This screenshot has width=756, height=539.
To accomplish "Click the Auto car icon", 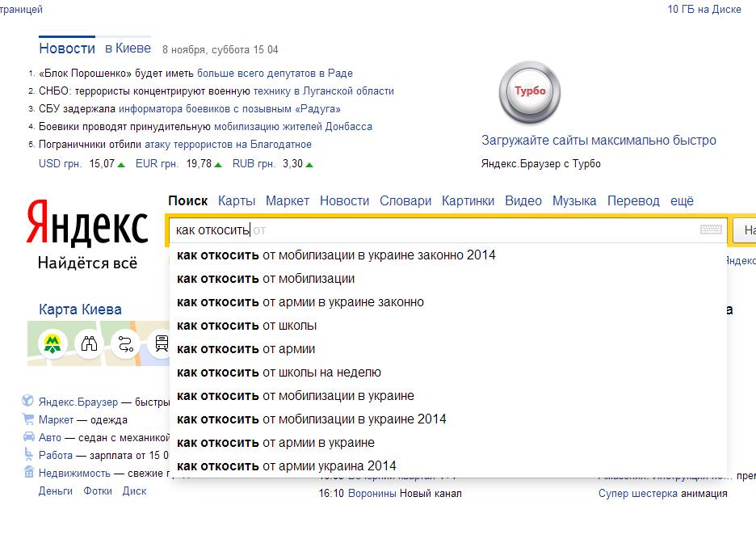I will point(28,436).
